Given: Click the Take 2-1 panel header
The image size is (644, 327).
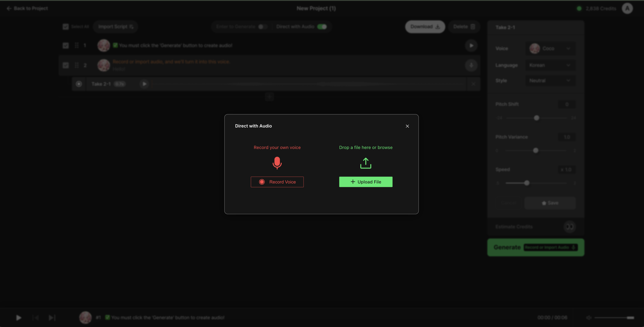Looking at the screenshot, I should click(505, 28).
